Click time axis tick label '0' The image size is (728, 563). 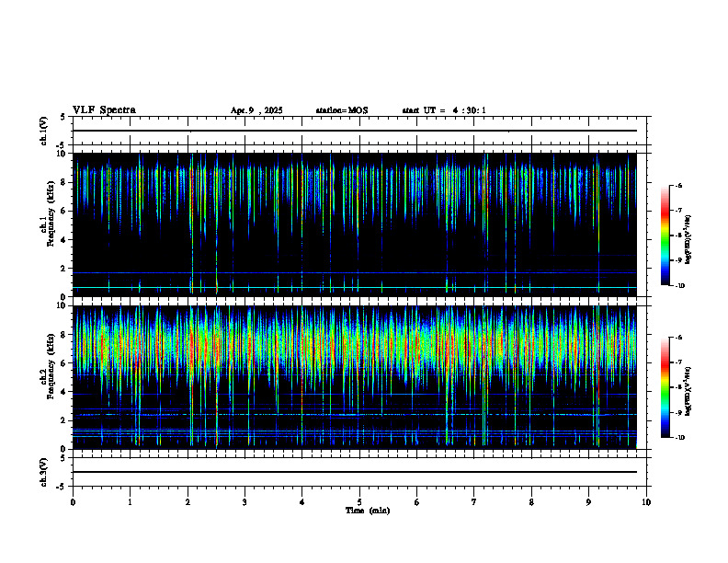coord(73,502)
